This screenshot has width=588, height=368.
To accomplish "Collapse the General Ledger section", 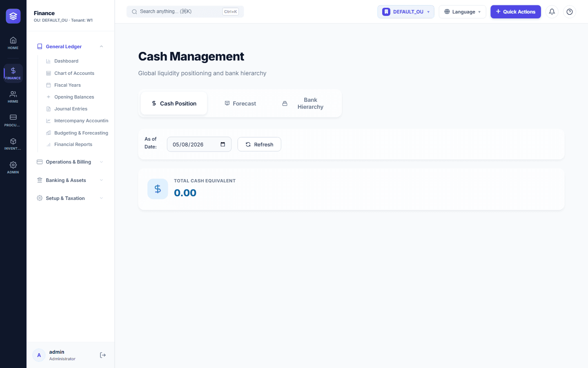I will (70, 47).
